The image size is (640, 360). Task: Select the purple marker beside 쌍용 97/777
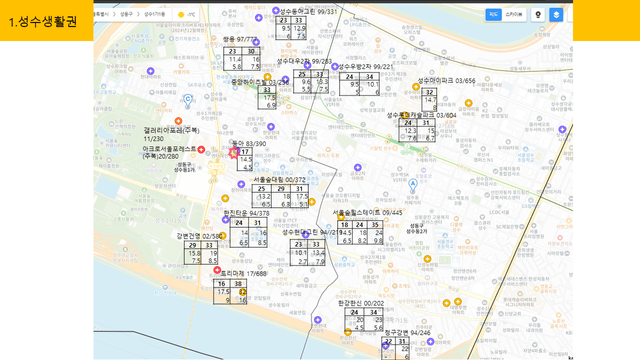click(x=256, y=42)
